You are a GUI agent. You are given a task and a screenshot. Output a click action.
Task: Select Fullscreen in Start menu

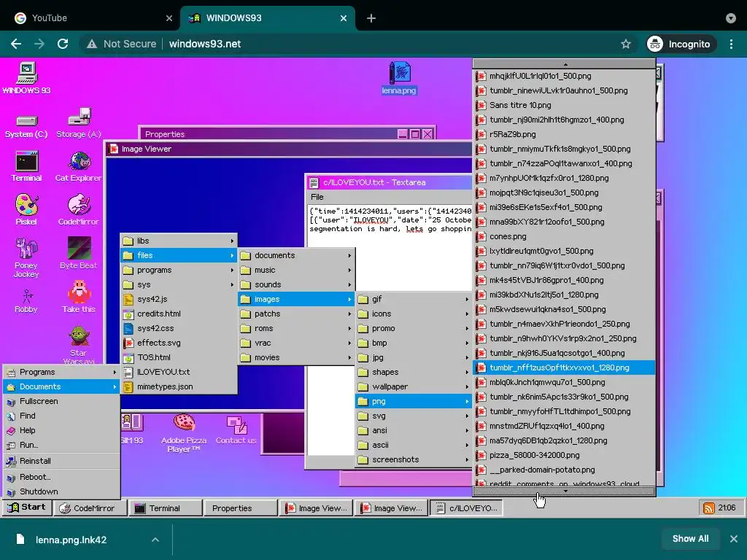point(61,401)
